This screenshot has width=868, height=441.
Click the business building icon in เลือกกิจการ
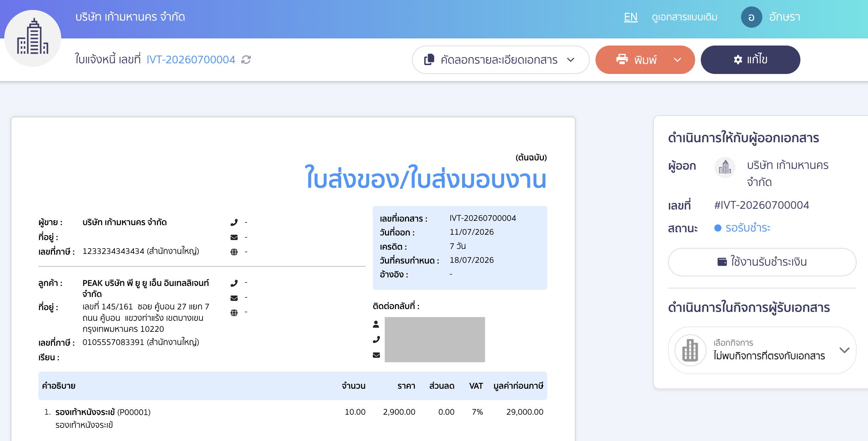coord(690,350)
